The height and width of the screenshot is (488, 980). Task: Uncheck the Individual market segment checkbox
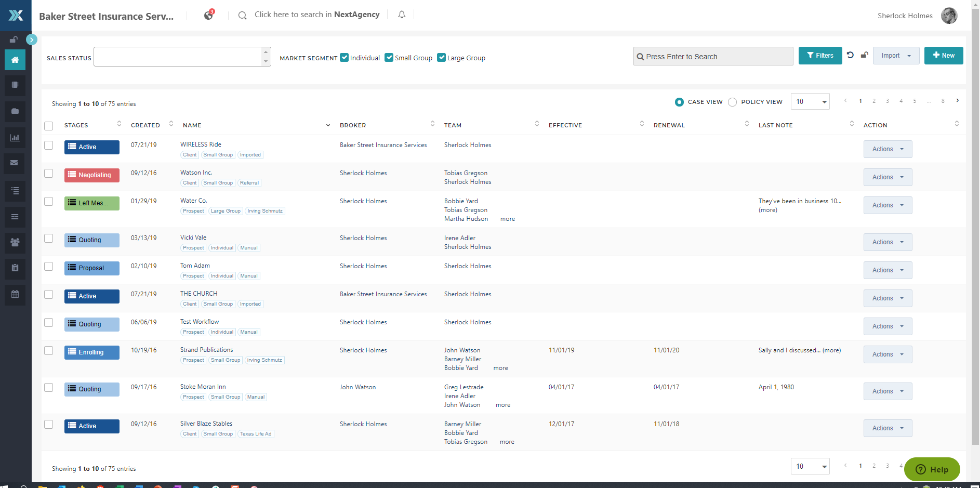(x=345, y=58)
